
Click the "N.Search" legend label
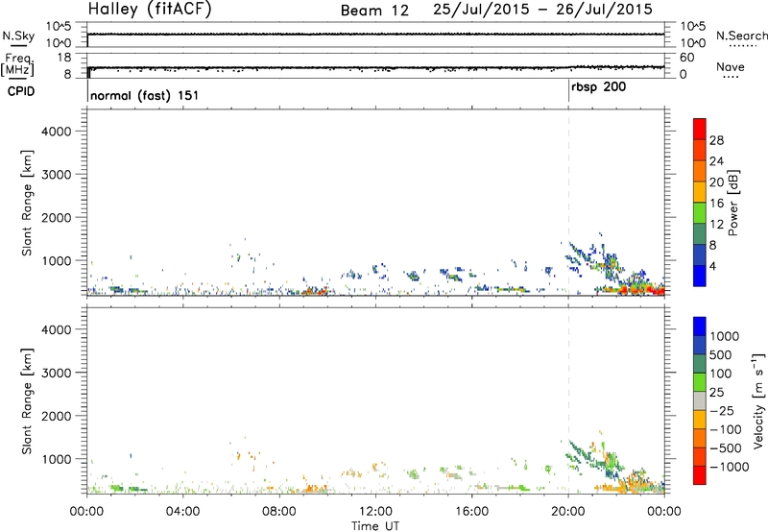pos(741,36)
